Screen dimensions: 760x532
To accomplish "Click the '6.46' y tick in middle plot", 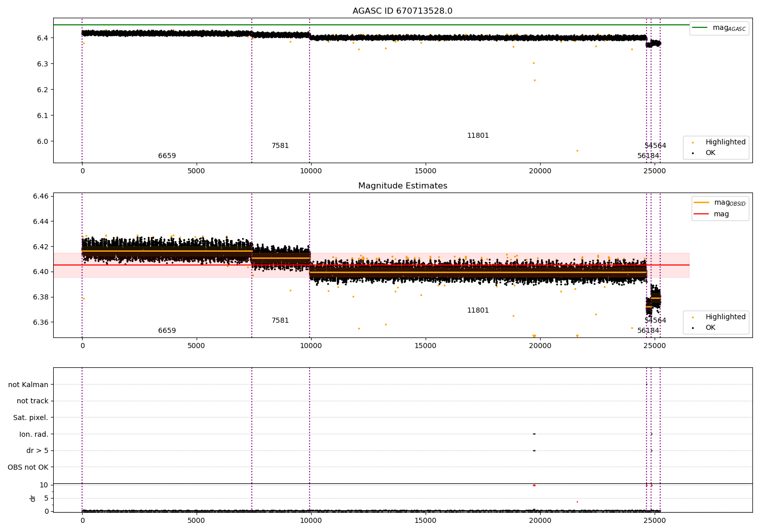I will pos(41,196).
